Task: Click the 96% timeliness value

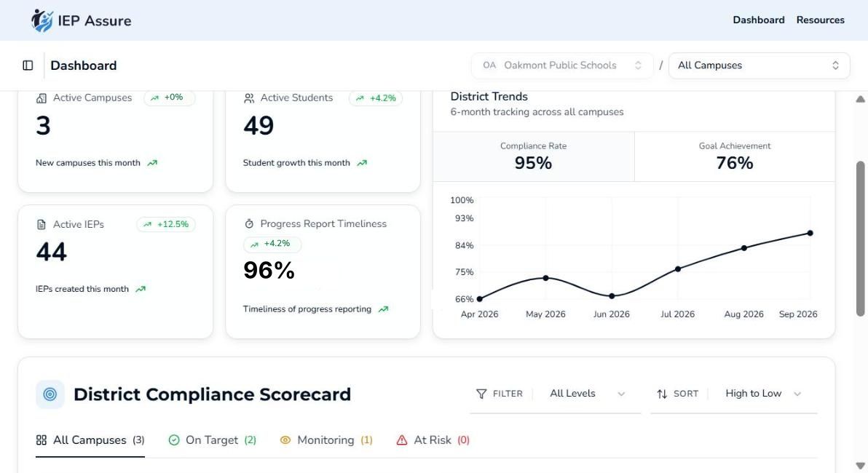Action: (x=269, y=271)
